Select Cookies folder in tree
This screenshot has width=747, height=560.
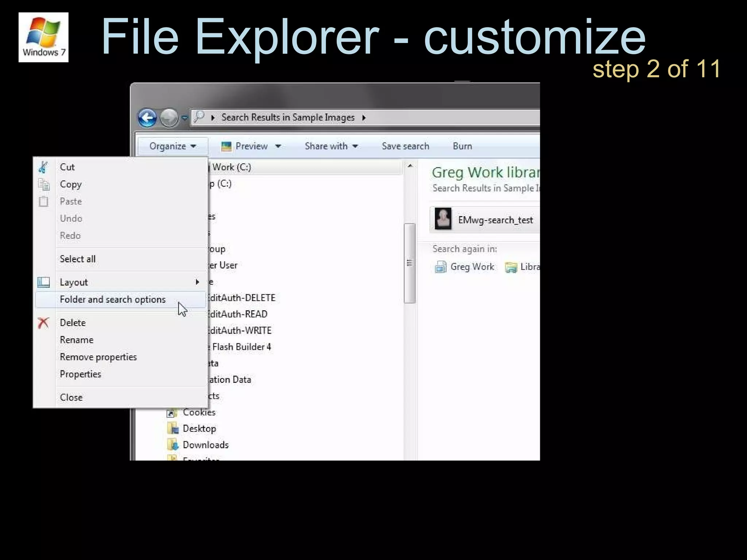(x=199, y=412)
